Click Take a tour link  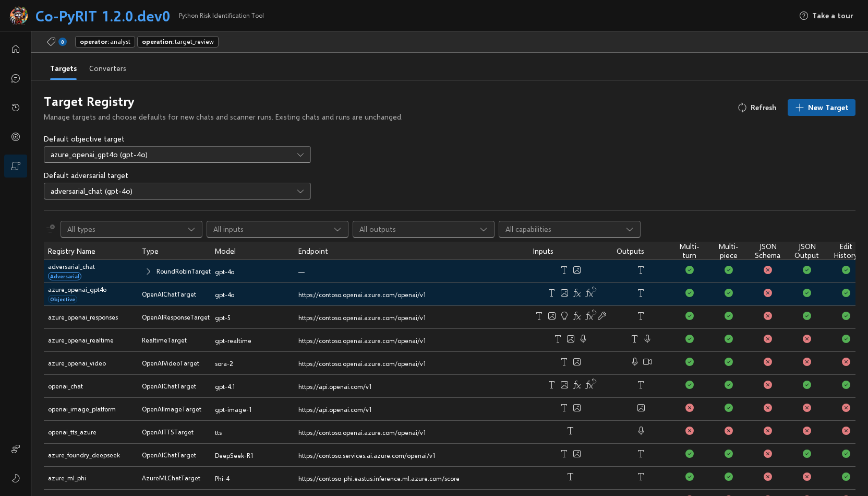(x=826, y=16)
